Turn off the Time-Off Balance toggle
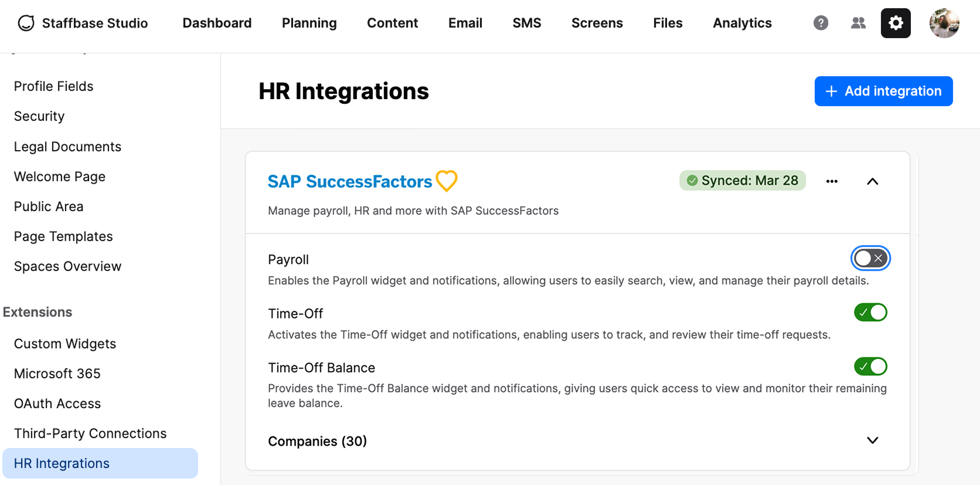The height and width of the screenshot is (485, 980). point(870,367)
